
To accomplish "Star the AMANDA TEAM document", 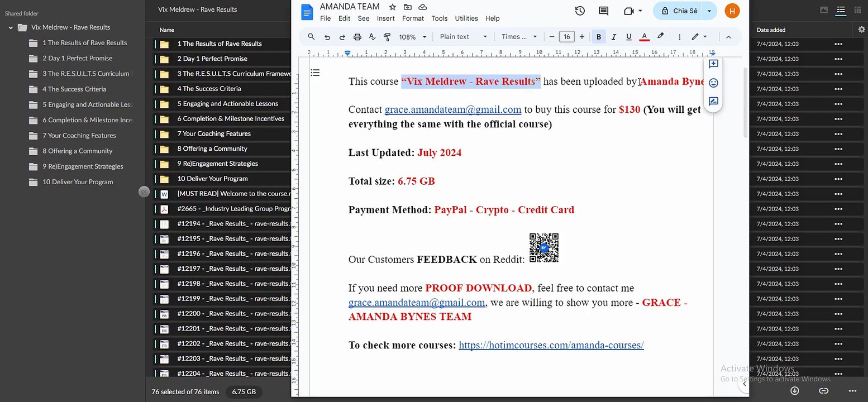I will pos(393,7).
